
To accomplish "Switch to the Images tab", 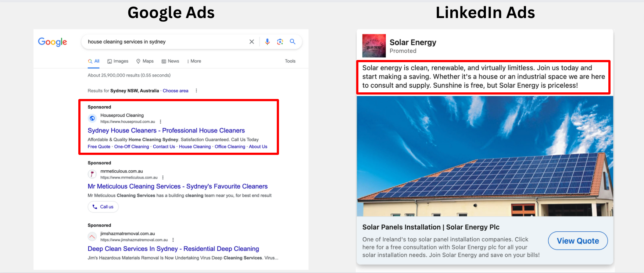I will click(x=118, y=61).
